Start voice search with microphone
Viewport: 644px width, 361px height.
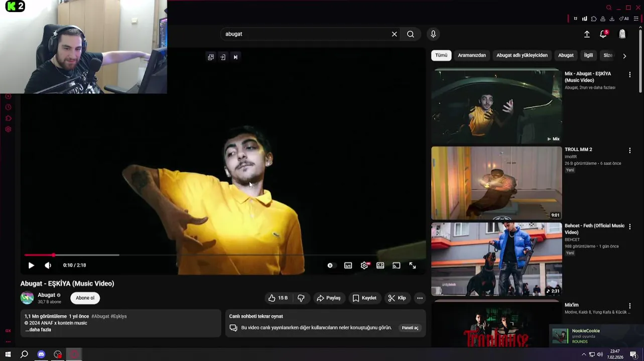(433, 34)
